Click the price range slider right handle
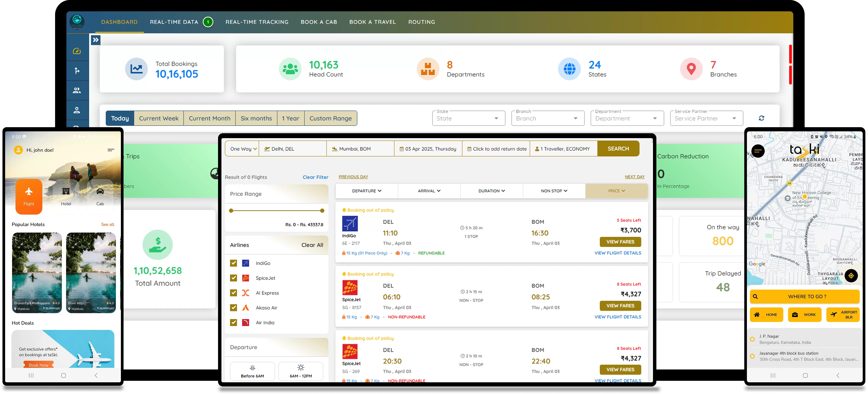Image resolution: width=868 pixels, height=394 pixels. (x=322, y=211)
